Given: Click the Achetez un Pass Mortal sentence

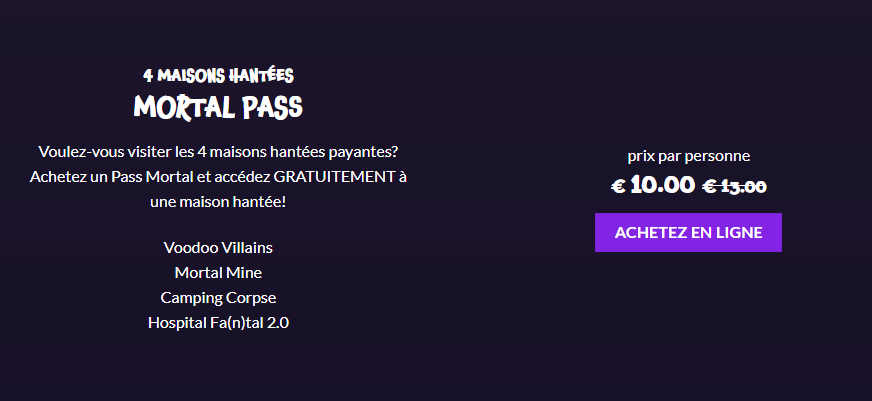Looking at the screenshot, I should coord(218,176).
